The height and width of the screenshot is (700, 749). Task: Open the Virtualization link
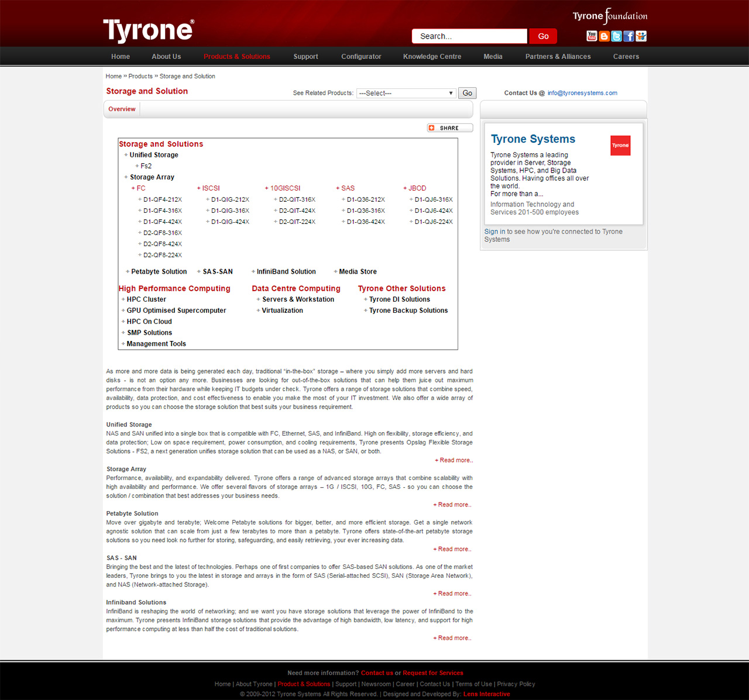tap(283, 311)
